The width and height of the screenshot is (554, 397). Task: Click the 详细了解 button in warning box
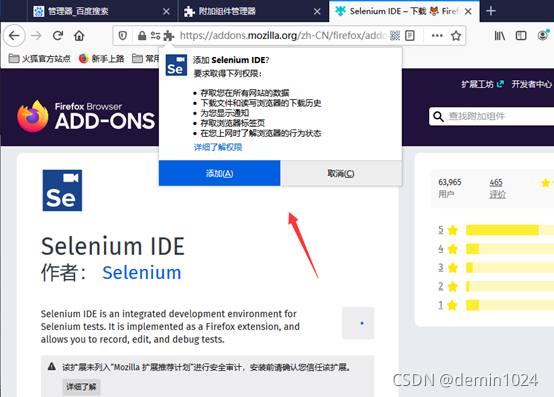(81, 387)
